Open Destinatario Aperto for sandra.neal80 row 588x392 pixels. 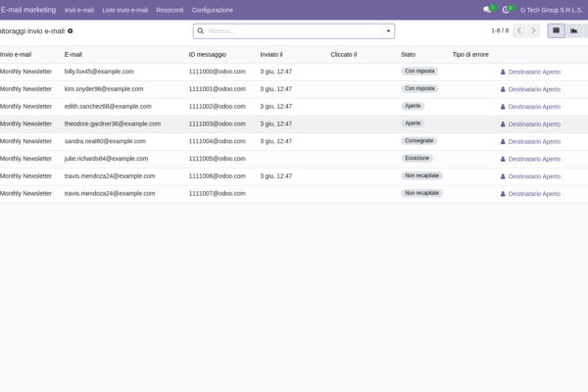(x=530, y=142)
